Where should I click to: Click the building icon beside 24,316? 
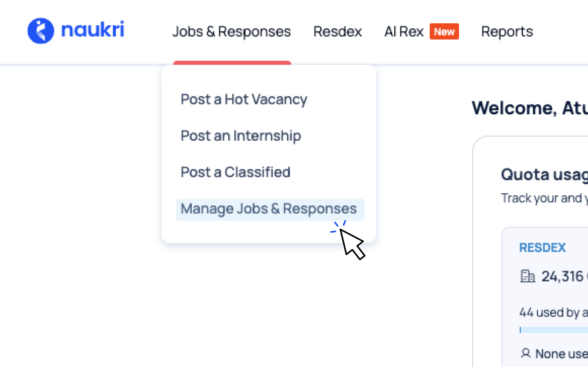(x=527, y=276)
